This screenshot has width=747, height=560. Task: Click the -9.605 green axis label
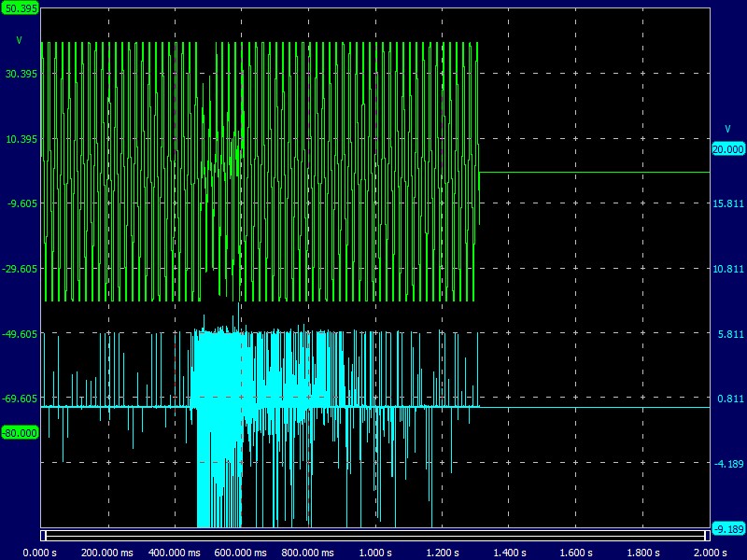coord(21,203)
